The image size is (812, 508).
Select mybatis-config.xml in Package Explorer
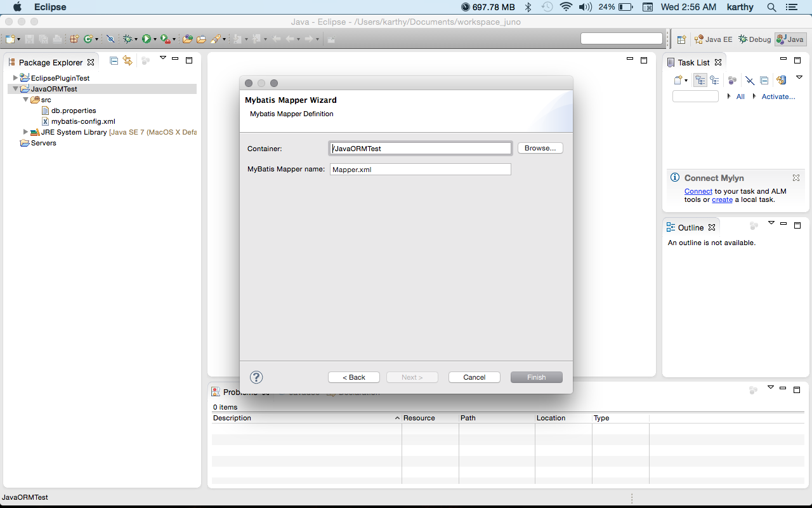click(78, 121)
